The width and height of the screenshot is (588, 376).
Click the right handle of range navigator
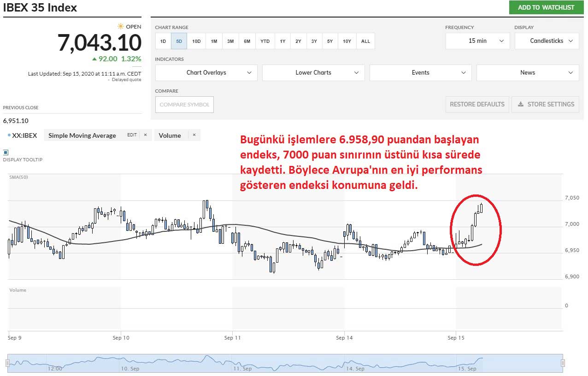point(562,363)
